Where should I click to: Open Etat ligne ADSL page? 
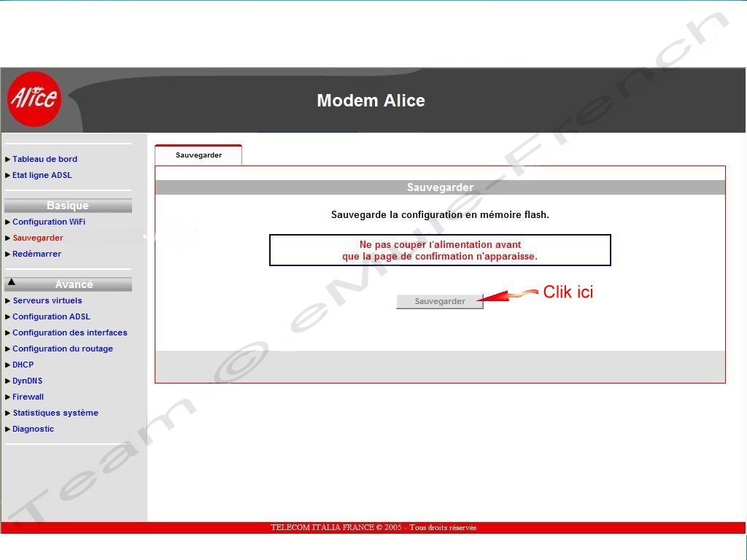[x=42, y=175]
